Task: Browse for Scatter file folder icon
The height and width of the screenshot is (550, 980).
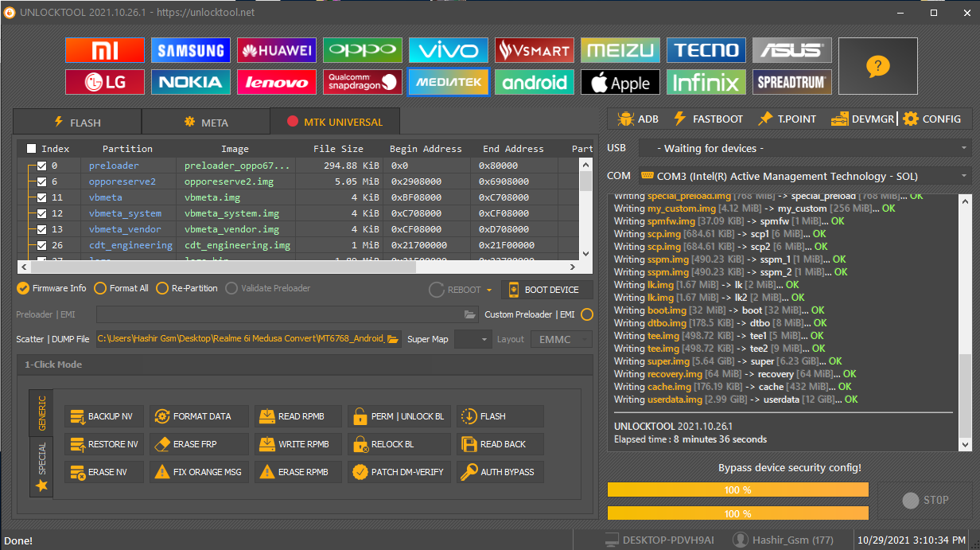Action: tap(392, 339)
